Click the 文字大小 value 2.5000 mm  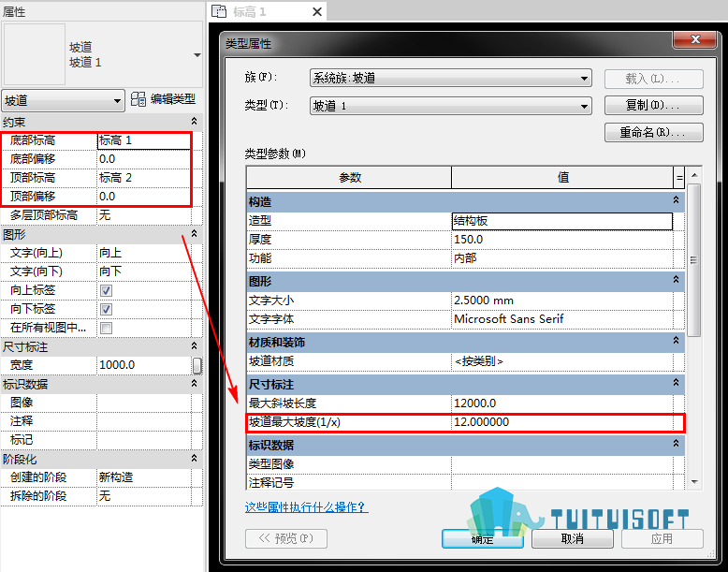point(561,301)
